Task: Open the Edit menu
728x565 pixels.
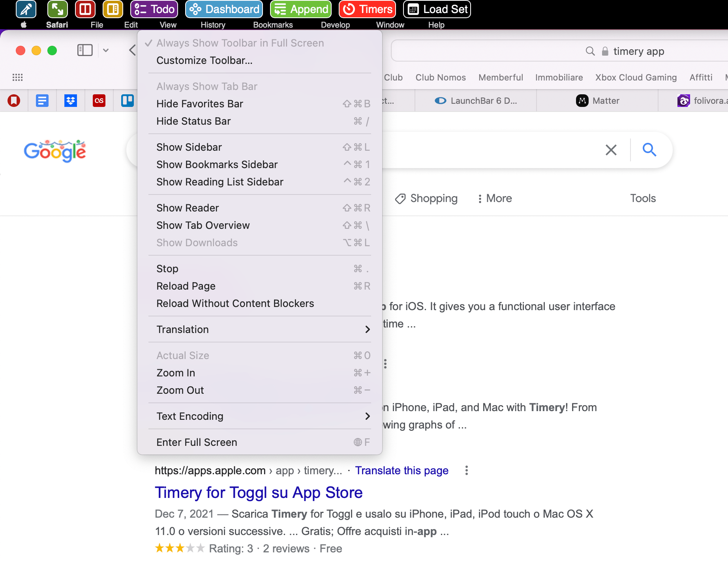Action: [131, 25]
